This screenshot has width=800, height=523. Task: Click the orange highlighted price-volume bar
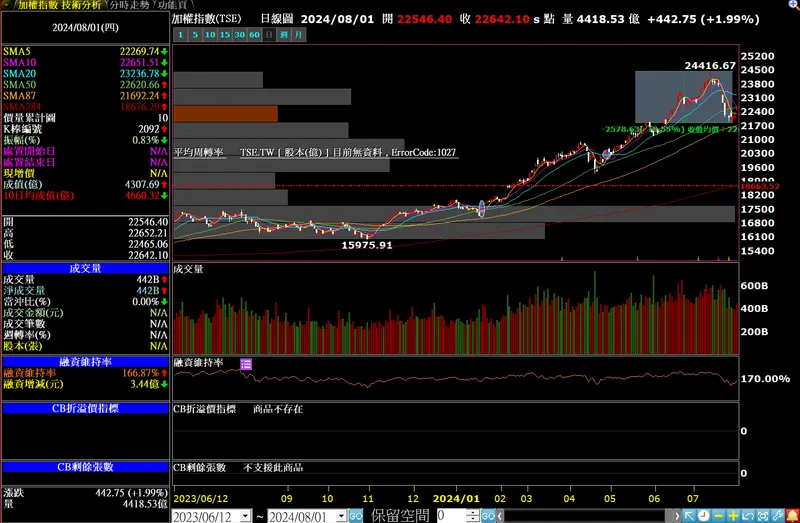(x=226, y=114)
